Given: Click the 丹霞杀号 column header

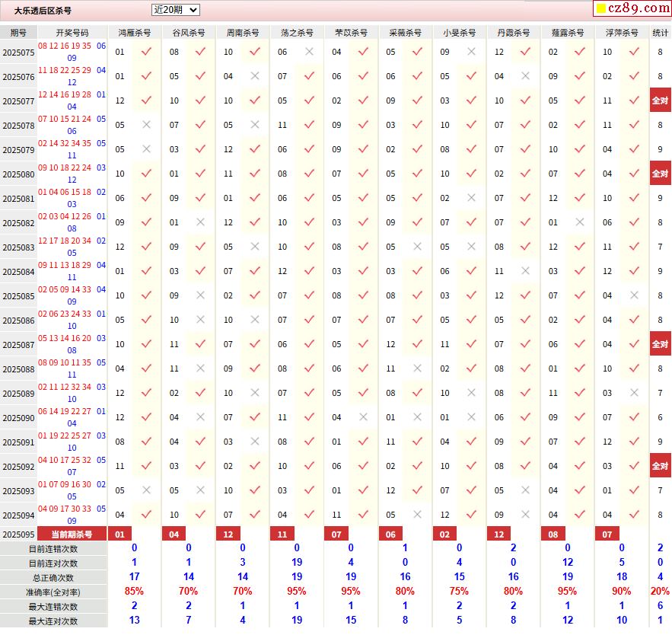Looking at the screenshot, I should pos(514,33).
